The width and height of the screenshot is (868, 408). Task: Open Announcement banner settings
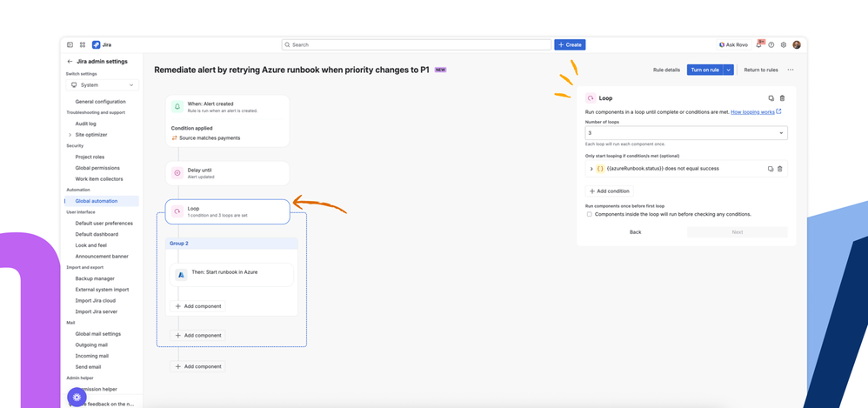point(102,257)
